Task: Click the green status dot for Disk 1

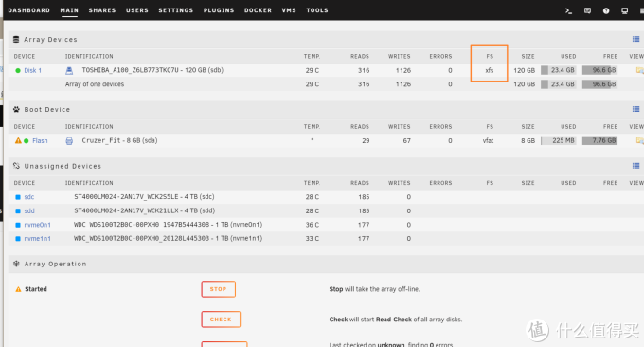Action: pos(18,71)
